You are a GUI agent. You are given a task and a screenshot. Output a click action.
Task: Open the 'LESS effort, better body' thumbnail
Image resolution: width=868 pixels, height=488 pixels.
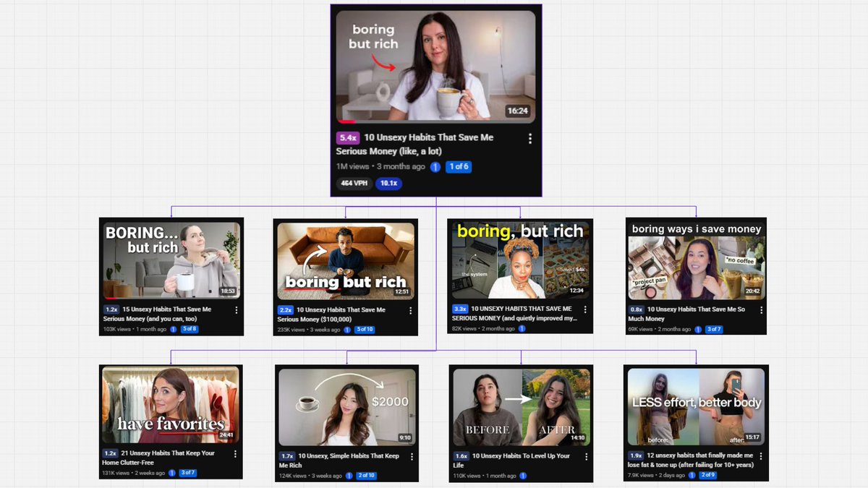coord(696,406)
